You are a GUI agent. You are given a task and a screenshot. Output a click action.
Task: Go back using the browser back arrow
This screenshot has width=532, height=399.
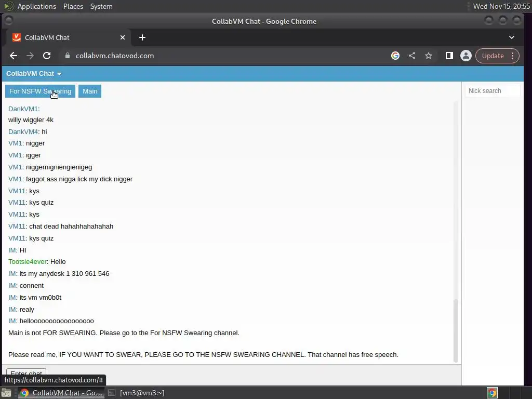coord(14,56)
